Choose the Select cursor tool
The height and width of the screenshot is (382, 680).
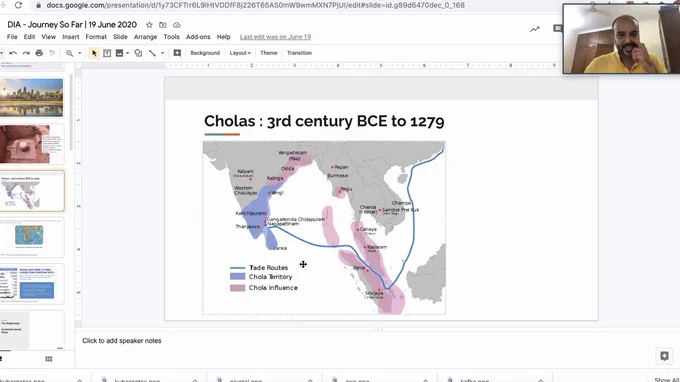[94, 53]
